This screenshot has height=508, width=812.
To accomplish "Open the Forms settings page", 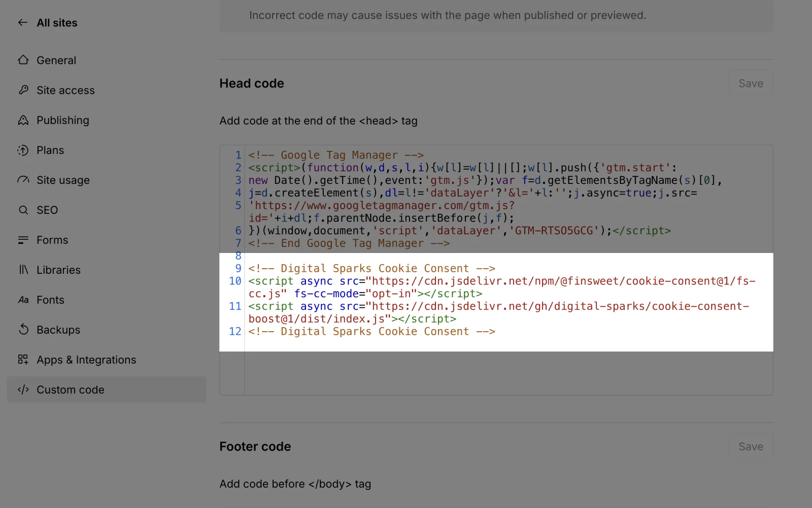I will pos(52,240).
